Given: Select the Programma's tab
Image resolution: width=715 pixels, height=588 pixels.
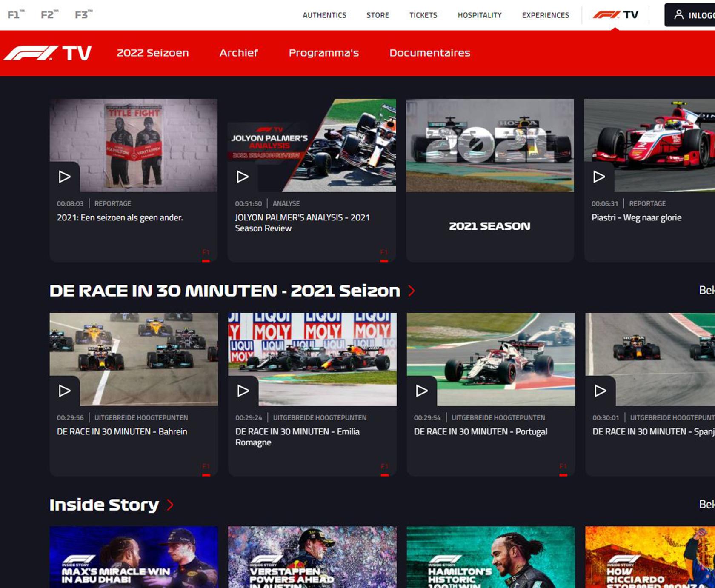Looking at the screenshot, I should point(324,53).
